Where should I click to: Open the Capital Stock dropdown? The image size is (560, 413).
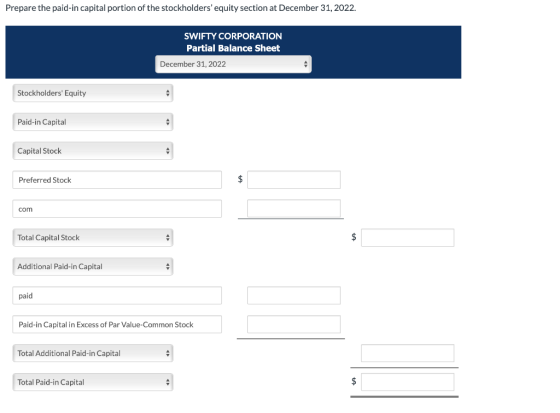coord(93,151)
